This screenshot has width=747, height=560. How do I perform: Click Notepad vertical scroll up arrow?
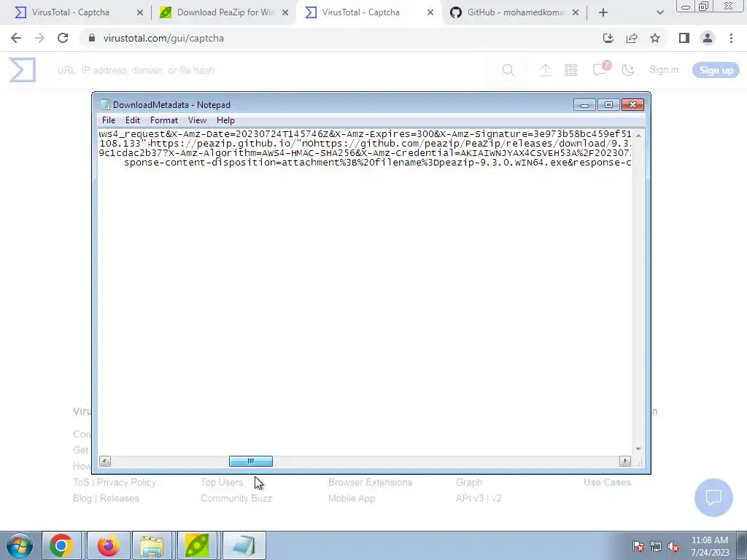(x=638, y=136)
